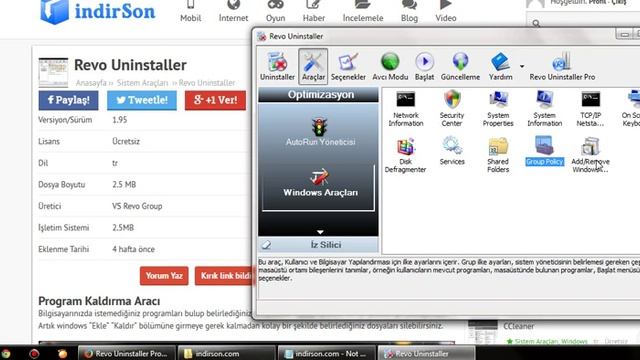Image resolution: width=640 pixels, height=360 pixels.
Task: Open the İnternet menu item
Action: [233, 11]
